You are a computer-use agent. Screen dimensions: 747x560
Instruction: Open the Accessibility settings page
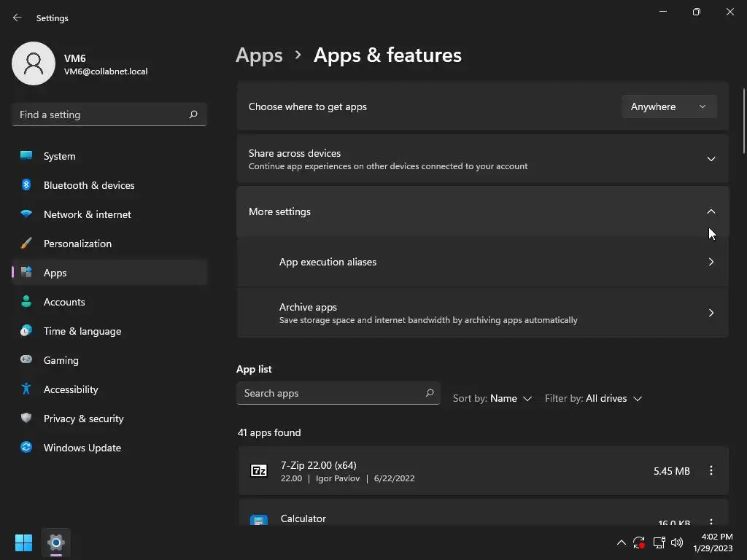pos(70,389)
